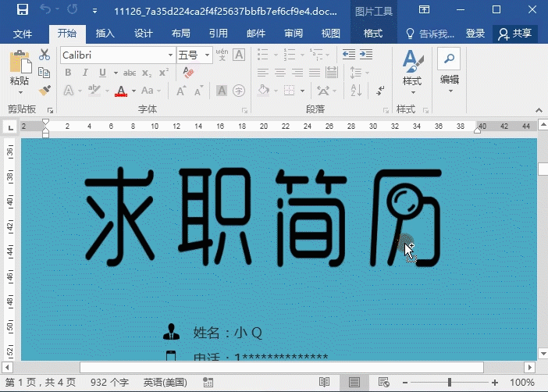Open the Editing search menu
548x392 pixels.
[449, 70]
